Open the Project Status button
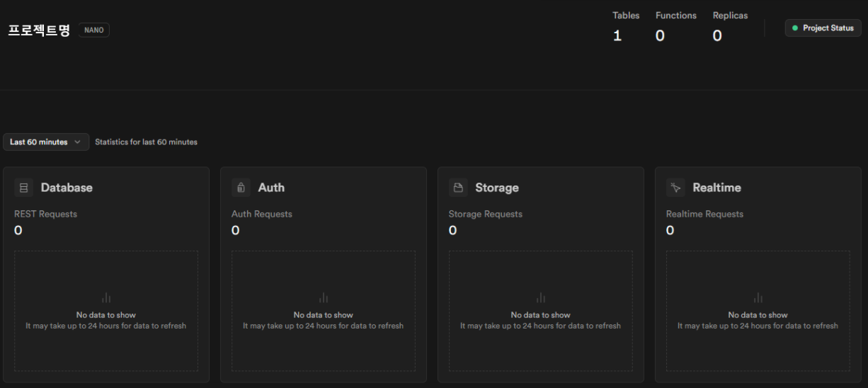This screenshot has height=388, width=868. coord(823,28)
